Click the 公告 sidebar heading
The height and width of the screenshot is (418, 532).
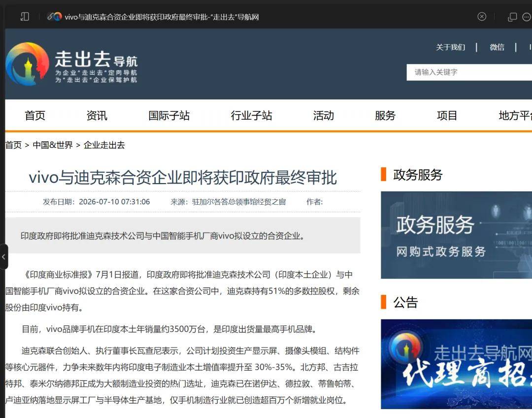point(405,302)
